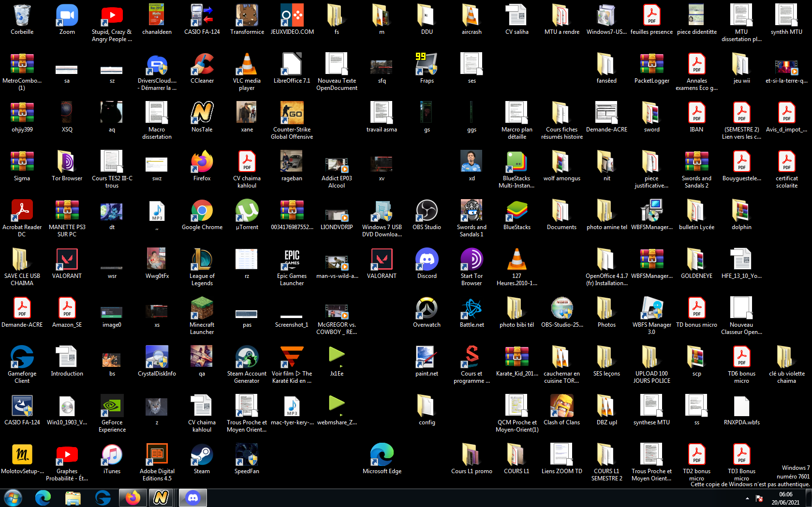Launch Firefox from the desktop
This screenshot has width=812, height=507.
tap(202, 166)
